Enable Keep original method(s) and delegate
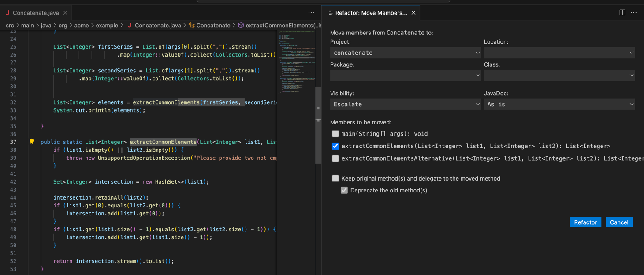 [x=335, y=178]
